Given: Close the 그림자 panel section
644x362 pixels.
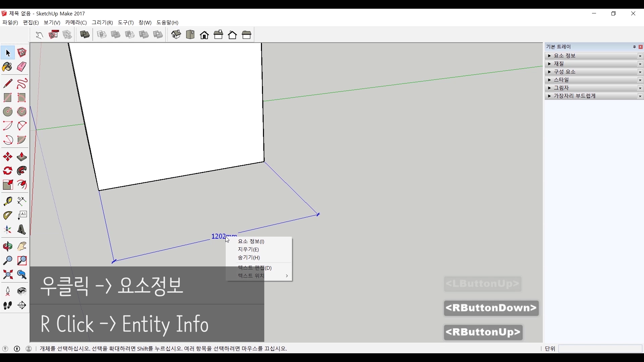Looking at the screenshot, I should [640, 88].
